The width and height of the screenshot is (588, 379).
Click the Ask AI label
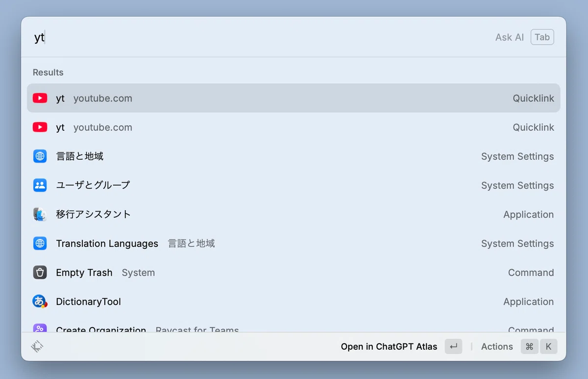(510, 37)
